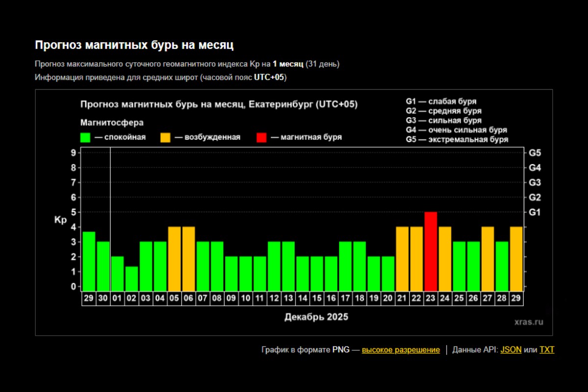Click the date label 15 on axis
588x392 pixels.
coord(317,298)
